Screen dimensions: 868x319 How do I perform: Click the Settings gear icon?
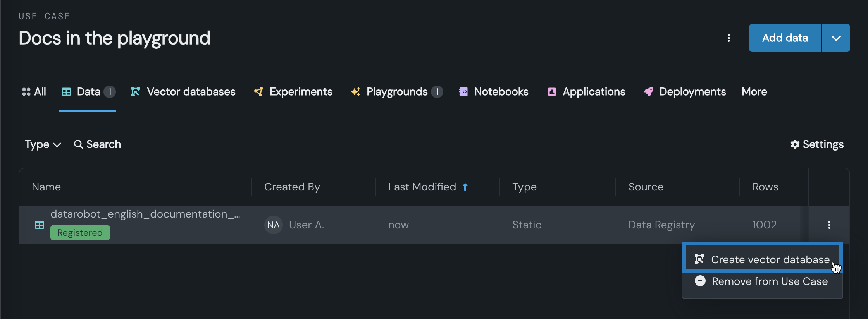[x=795, y=144]
